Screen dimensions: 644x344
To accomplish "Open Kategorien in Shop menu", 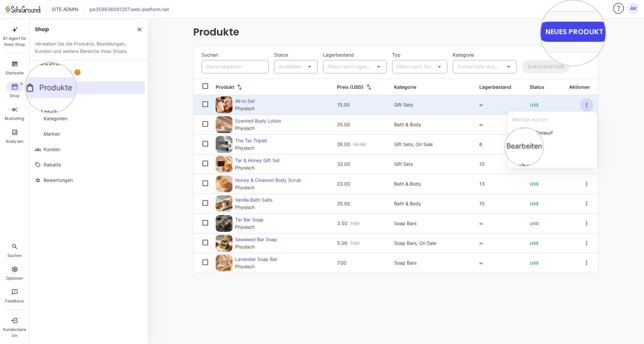I will click(55, 118).
